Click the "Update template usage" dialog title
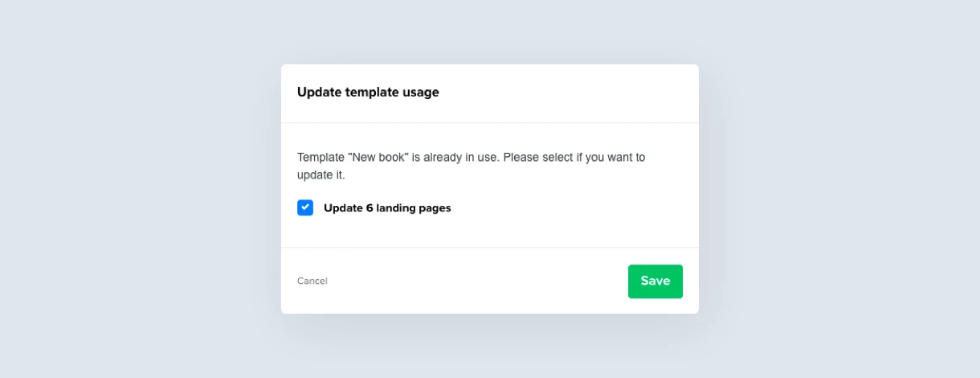 (x=368, y=92)
